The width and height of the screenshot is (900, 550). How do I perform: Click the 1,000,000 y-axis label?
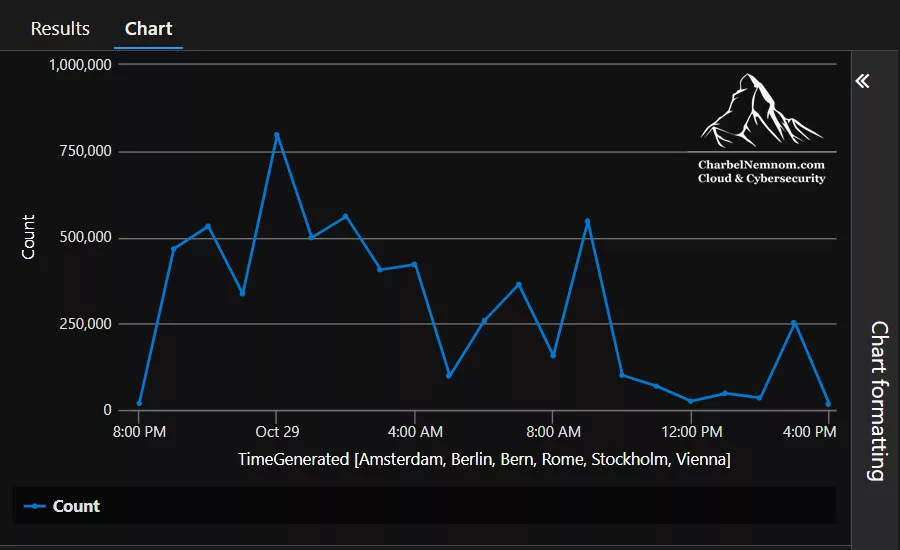80,65
